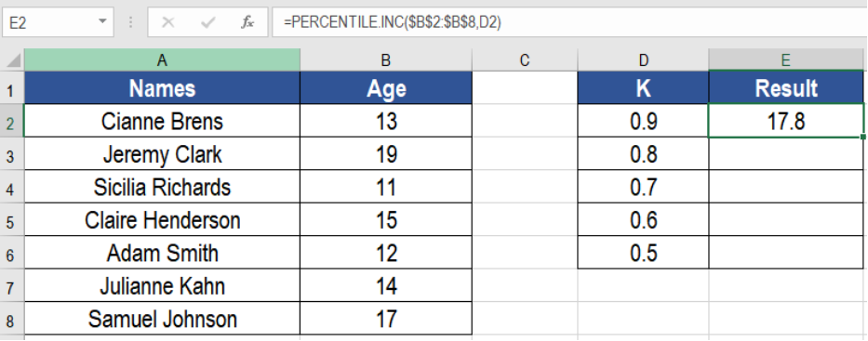Select column A header
Screen dimensions: 868x341
point(162,60)
